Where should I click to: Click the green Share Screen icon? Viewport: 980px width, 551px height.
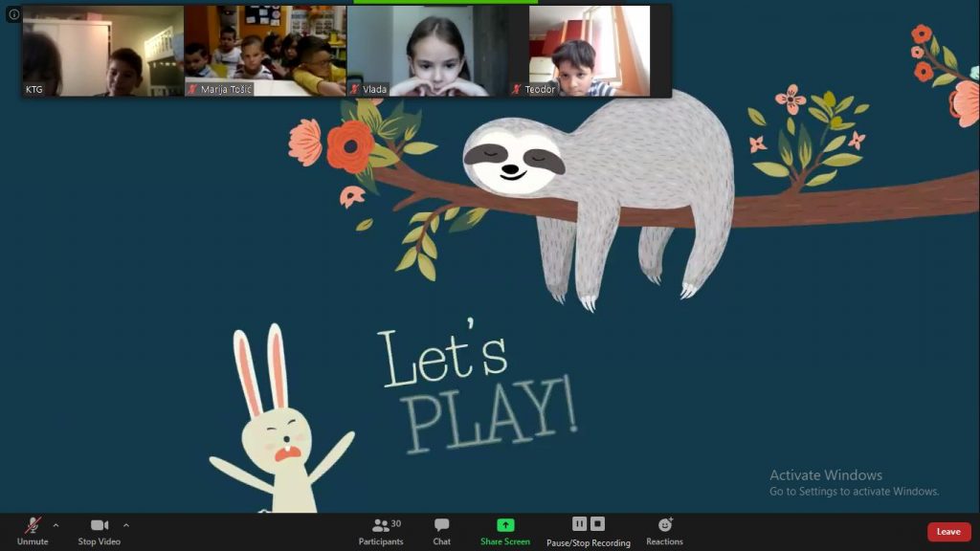click(505, 524)
